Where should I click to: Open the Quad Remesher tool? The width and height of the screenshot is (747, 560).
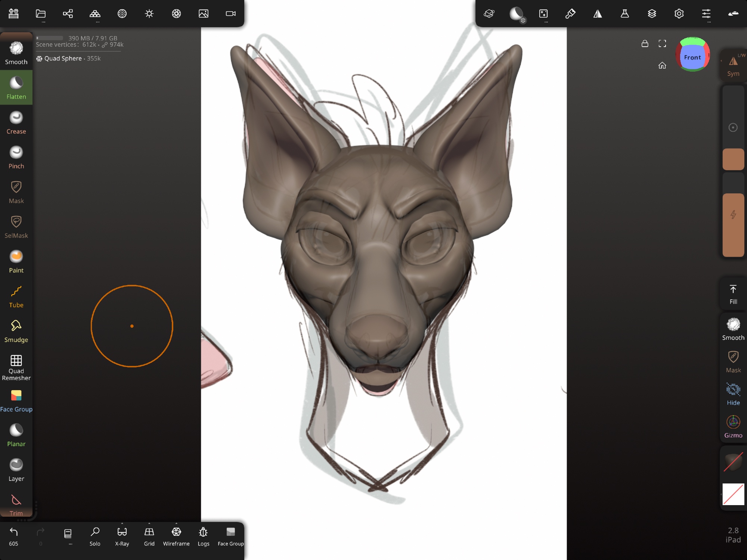pos(16,367)
